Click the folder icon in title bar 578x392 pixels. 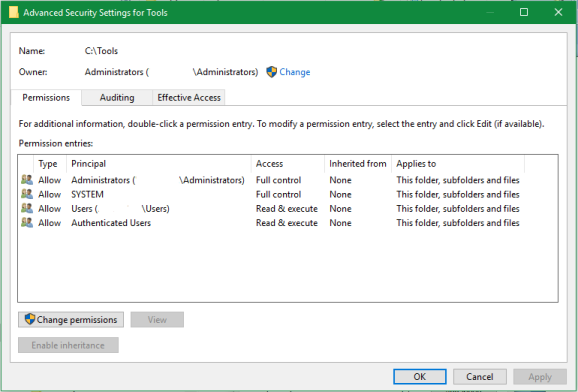point(13,12)
